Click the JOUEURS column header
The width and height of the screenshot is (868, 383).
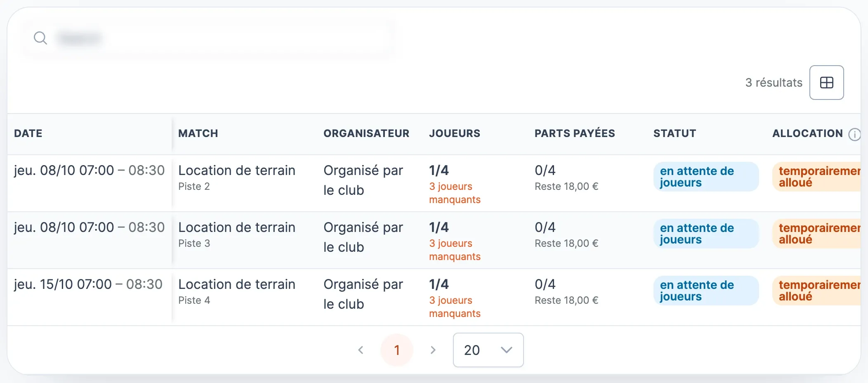pos(455,133)
